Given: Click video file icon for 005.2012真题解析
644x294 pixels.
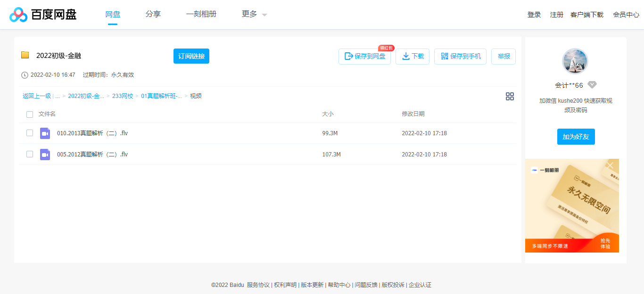Looking at the screenshot, I should point(45,154).
